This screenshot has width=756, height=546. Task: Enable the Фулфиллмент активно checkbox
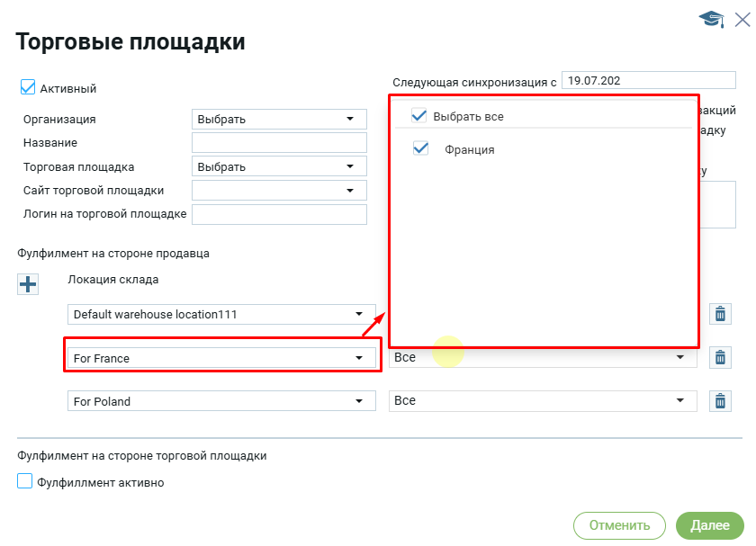25,482
